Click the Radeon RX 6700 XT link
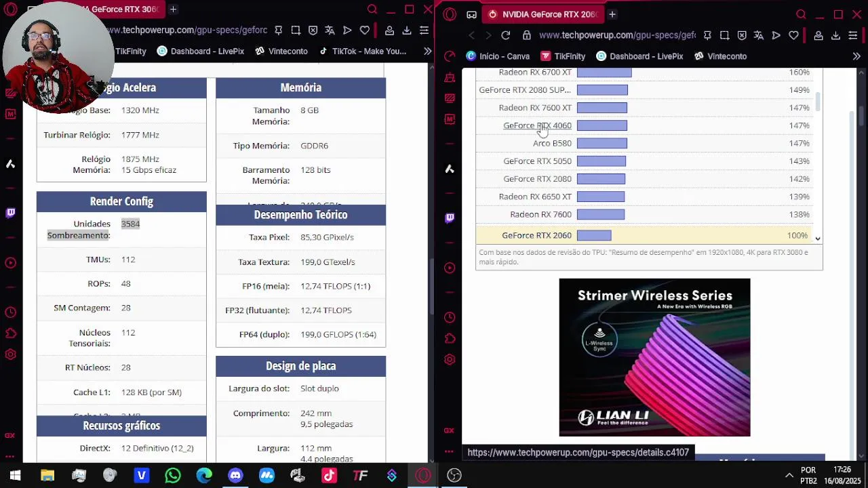Viewport: 868px width, 488px height. pos(535,72)
